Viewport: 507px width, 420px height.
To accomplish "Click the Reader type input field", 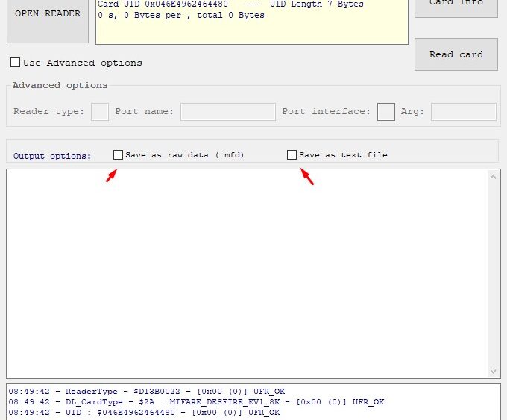I will click(100, 112).
